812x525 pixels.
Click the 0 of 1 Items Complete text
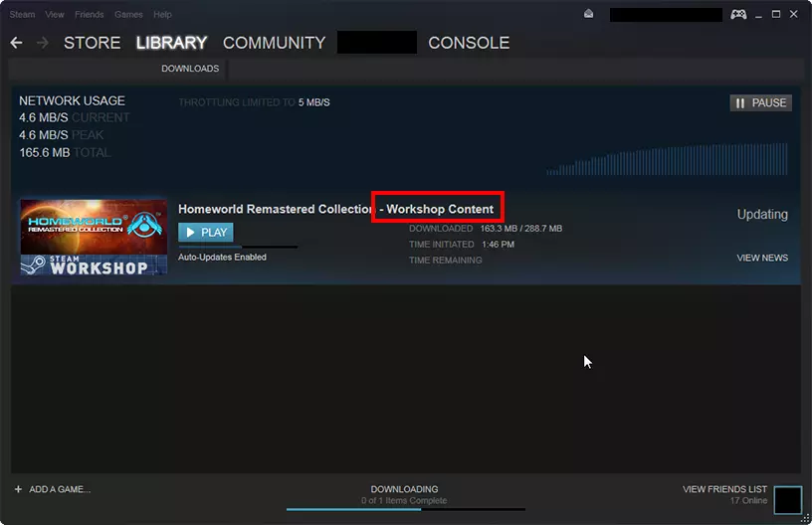coord(404,501)
